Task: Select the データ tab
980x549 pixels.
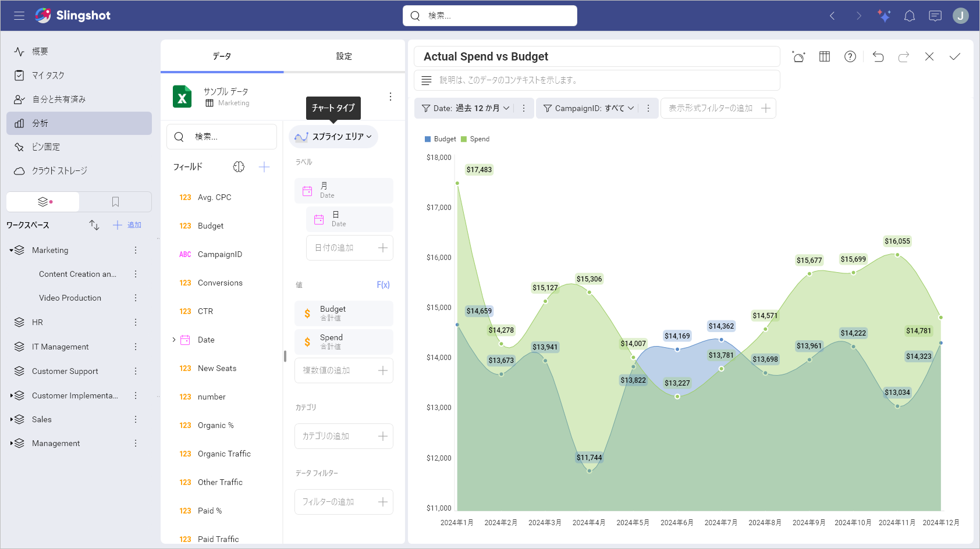Action: 222,56
